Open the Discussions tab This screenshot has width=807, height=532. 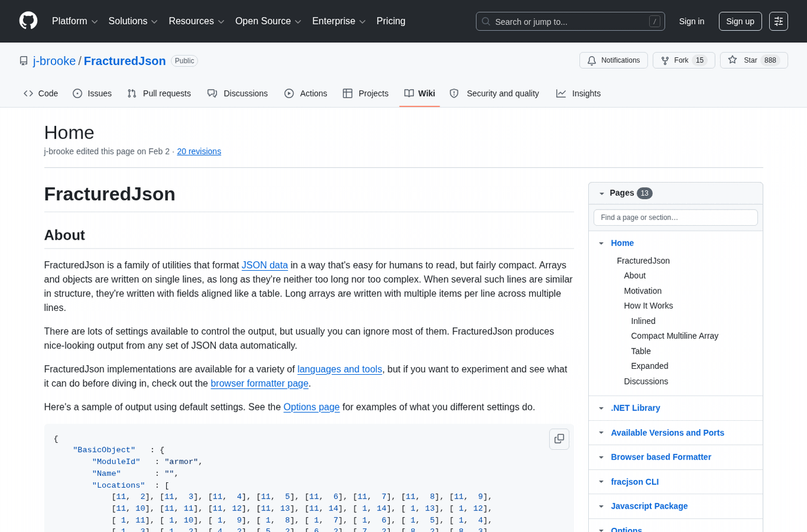coord(237,93)
